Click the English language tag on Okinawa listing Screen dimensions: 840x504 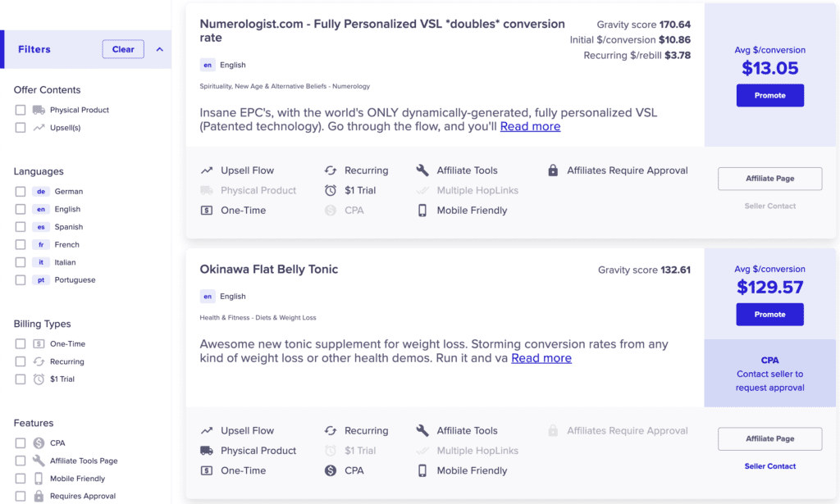223,296
